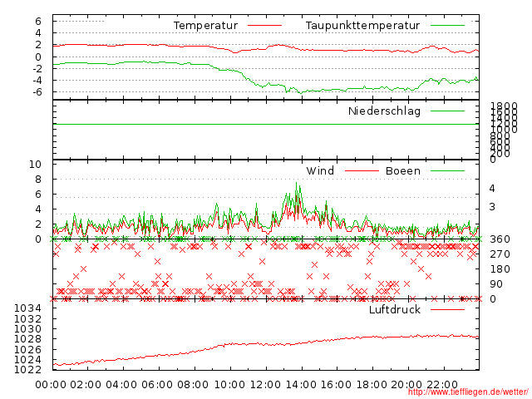Click the 20:00 time axis label
Image resolution: width=532 pixels, height=399 pixels.
(406, 385)
